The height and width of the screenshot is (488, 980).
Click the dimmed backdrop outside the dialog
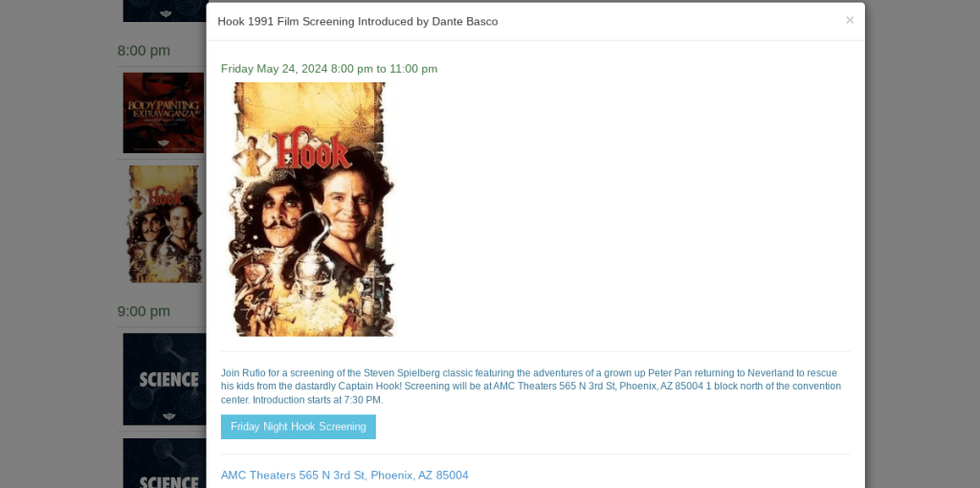[x=922, y=250]
